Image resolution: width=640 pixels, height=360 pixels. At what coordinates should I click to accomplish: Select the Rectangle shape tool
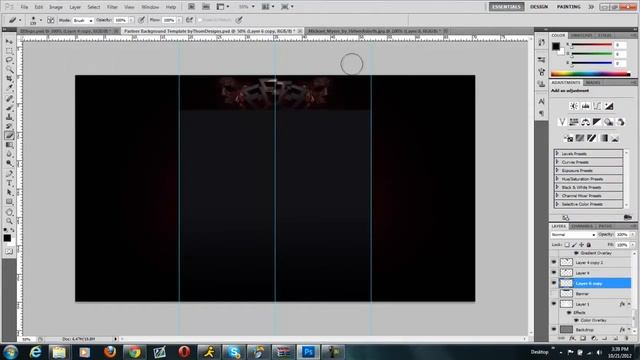[x=9, y=202]
